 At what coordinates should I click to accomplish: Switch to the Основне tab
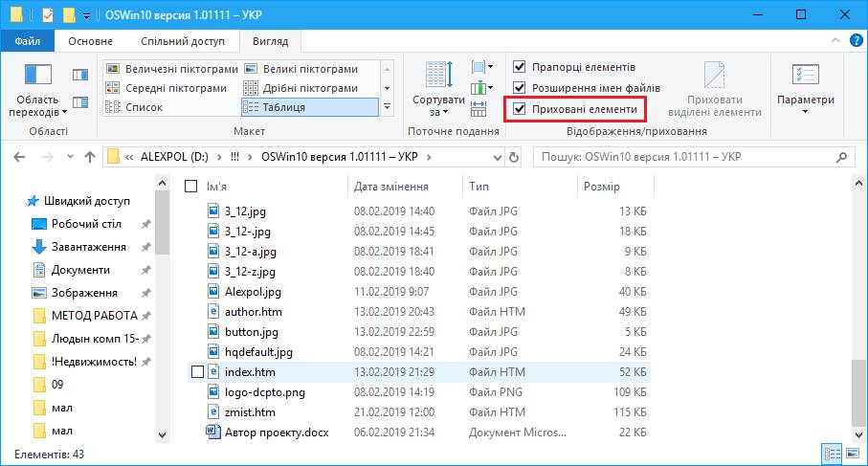pos(90,41)
